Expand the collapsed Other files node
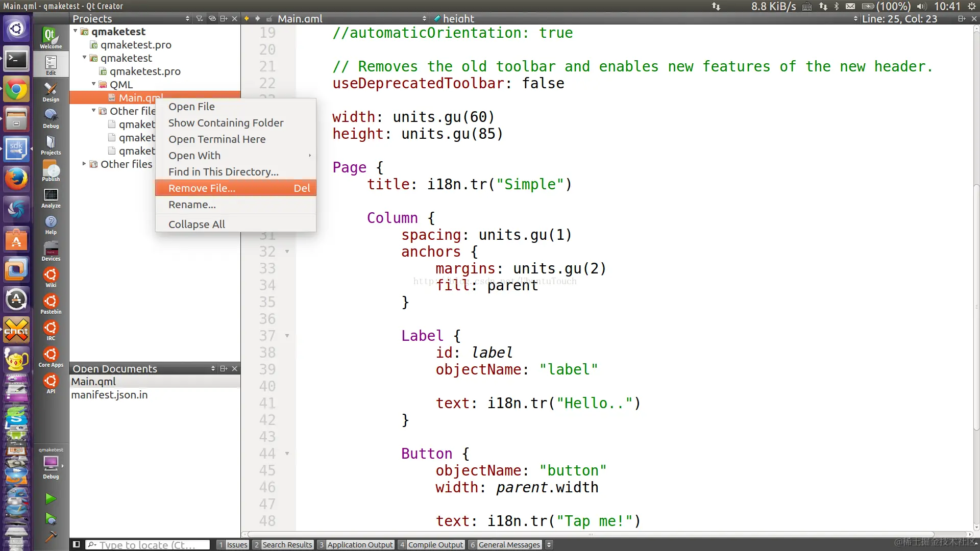This screenshot has width=980, height=551. click(85, 164)
